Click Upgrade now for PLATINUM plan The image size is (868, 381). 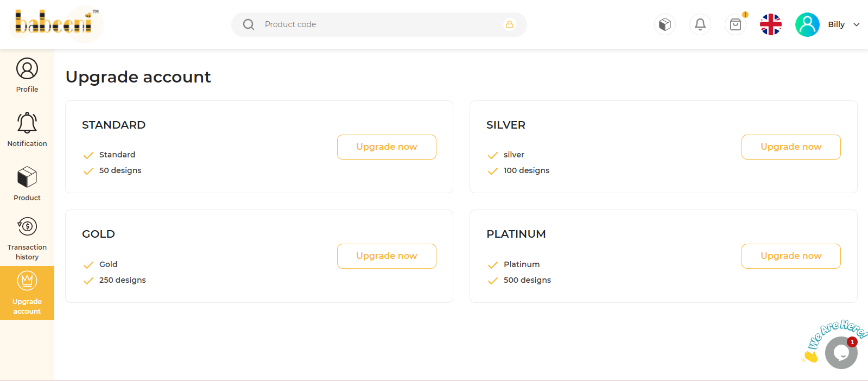(x=791, y=256)
